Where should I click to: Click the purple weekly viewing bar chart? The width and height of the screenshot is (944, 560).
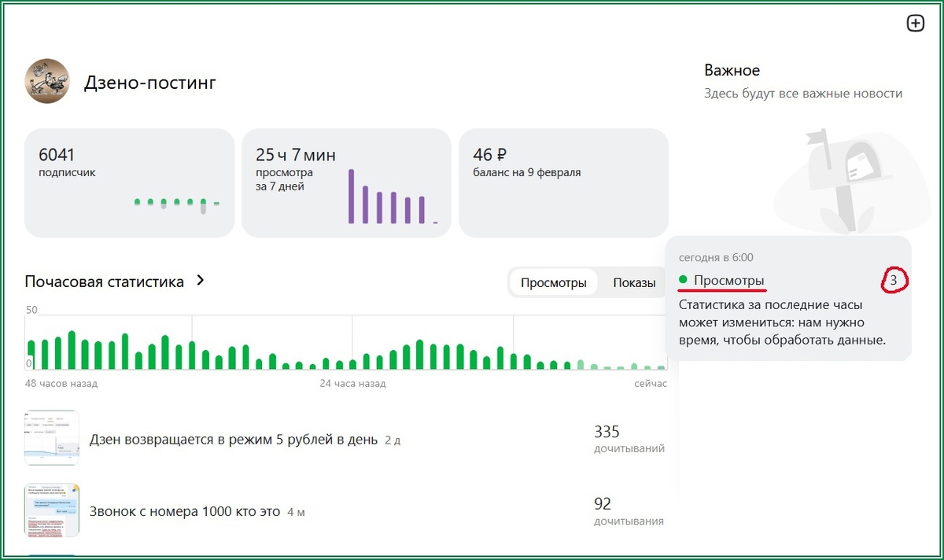click(x=393, y=197)
